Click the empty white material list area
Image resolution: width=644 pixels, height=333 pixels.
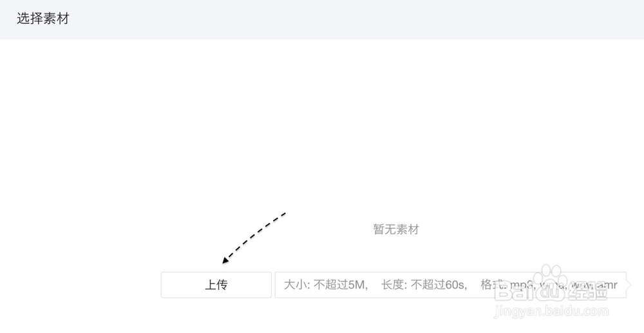point(322,123)
